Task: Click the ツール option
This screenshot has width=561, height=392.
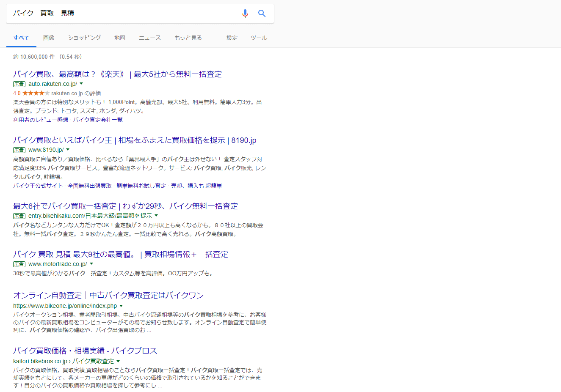Action: pos(259,38)
